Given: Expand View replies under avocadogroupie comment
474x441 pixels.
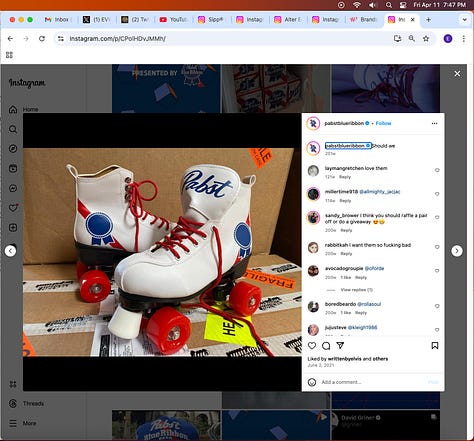Looking at the screenshot, I should [357, 290].
